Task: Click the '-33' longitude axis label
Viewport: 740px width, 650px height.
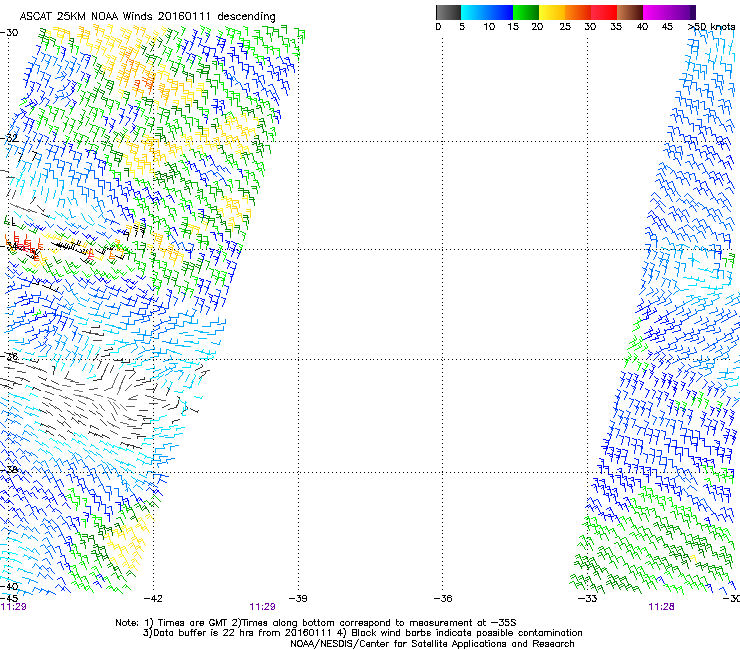Action: point(588,599)
